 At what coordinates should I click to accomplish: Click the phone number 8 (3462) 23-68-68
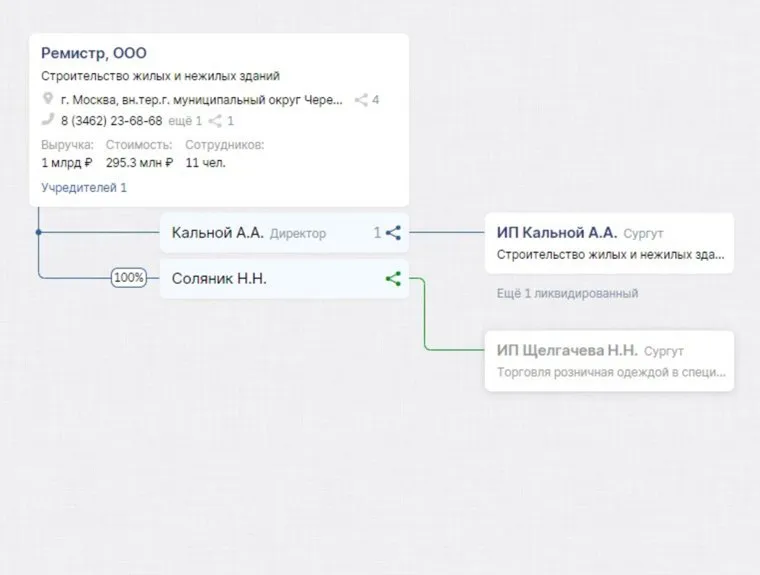[x=111, y=121]
